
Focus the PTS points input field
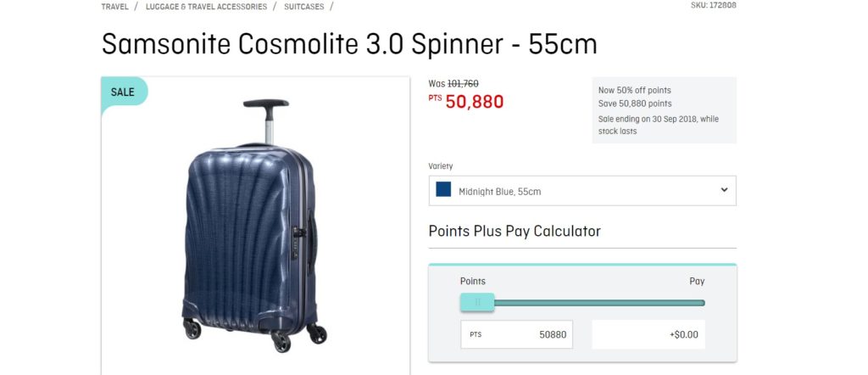[516, 334]
